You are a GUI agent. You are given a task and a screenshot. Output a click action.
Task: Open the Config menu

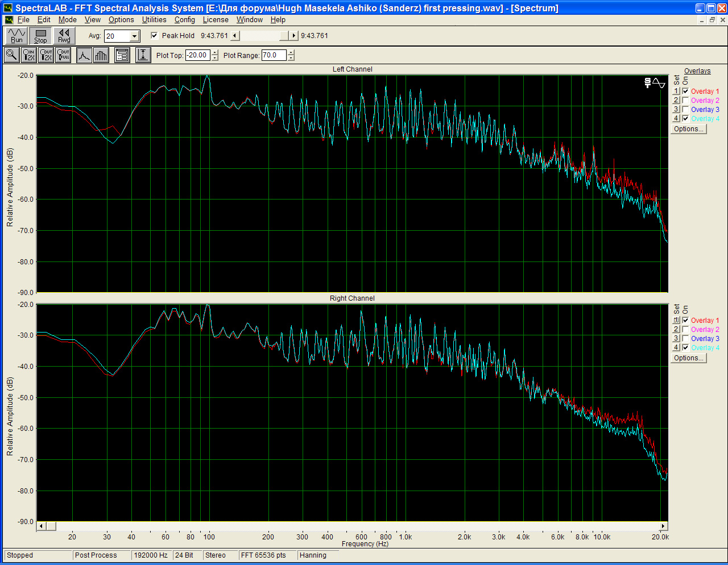pyautogui.click(x=184, y=19)
